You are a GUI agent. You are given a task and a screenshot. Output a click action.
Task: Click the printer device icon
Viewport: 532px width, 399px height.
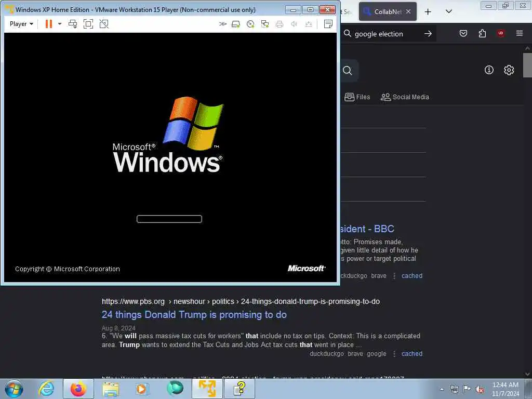279,24
